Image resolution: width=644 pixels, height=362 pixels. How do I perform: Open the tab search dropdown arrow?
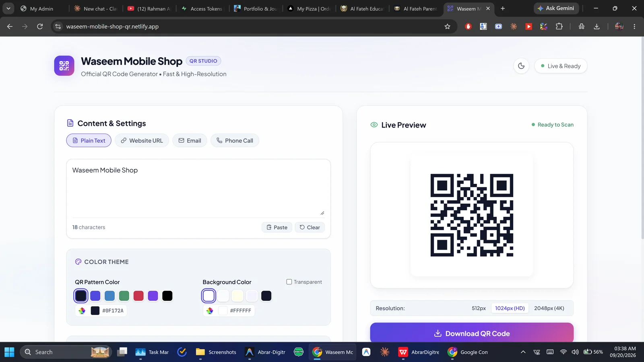[x=8, y=8]
